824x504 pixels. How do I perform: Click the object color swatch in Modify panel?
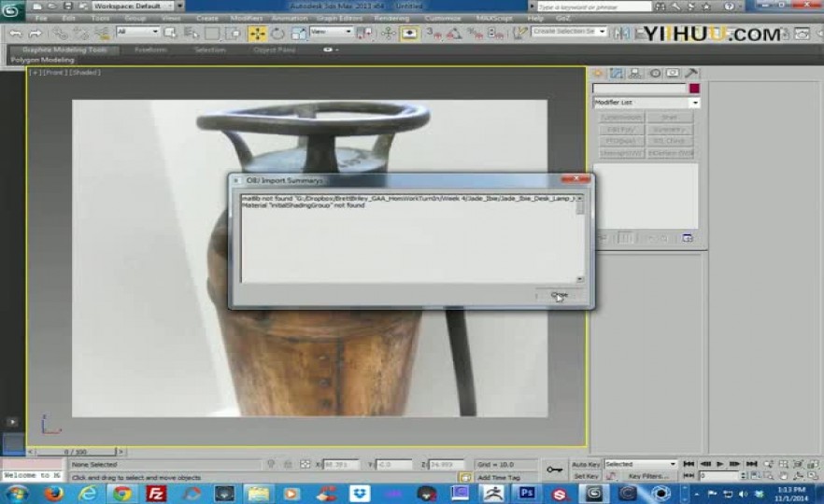(694, 88)
